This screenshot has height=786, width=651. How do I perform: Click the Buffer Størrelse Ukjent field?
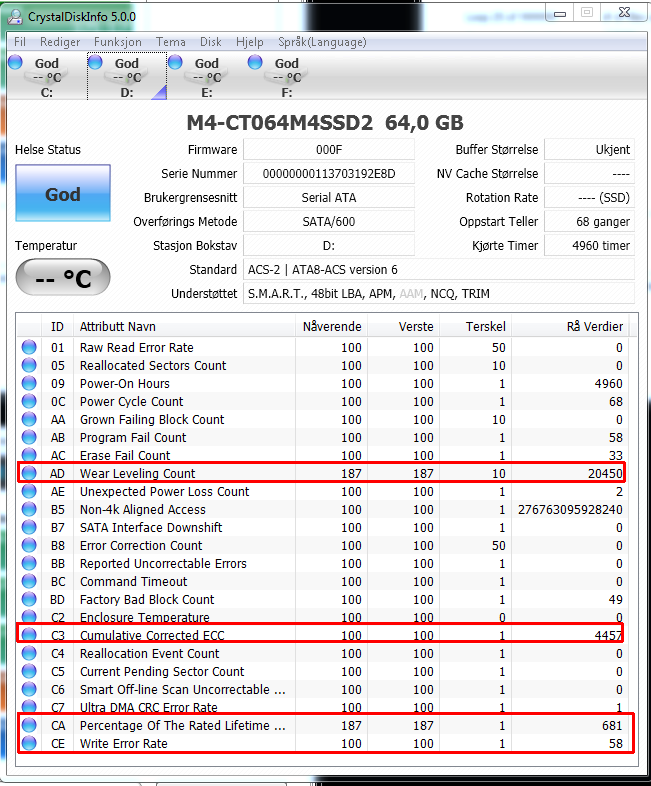click(x=589, y=149)
